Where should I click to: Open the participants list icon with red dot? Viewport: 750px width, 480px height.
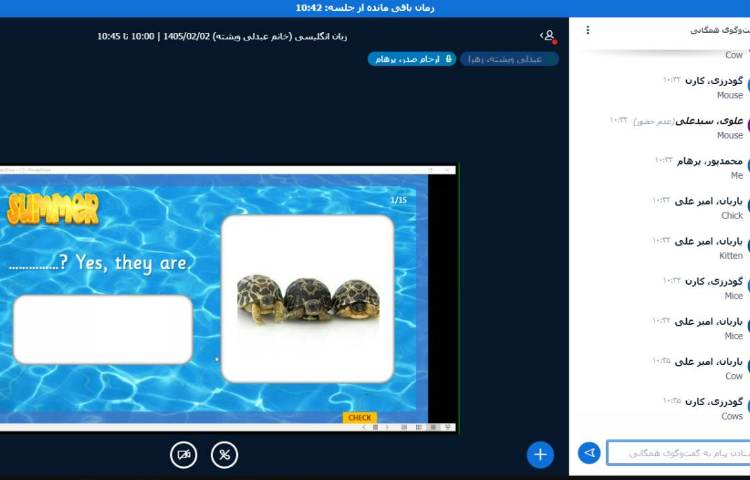(x=548, y=36)
